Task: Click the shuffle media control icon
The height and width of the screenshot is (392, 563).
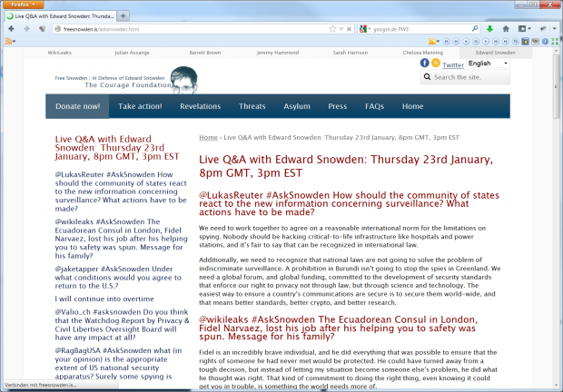Action: pyautogui.click(x=516, y=41)
